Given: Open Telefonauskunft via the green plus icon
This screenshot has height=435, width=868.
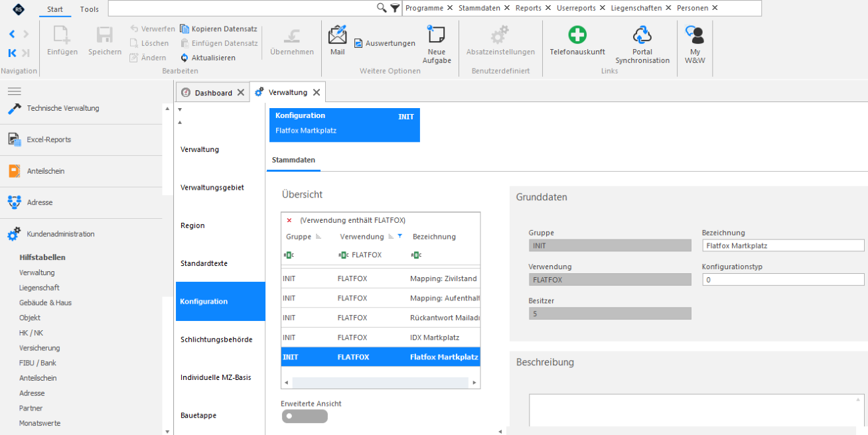Looking at the screenshot, I should pos(577,34).
